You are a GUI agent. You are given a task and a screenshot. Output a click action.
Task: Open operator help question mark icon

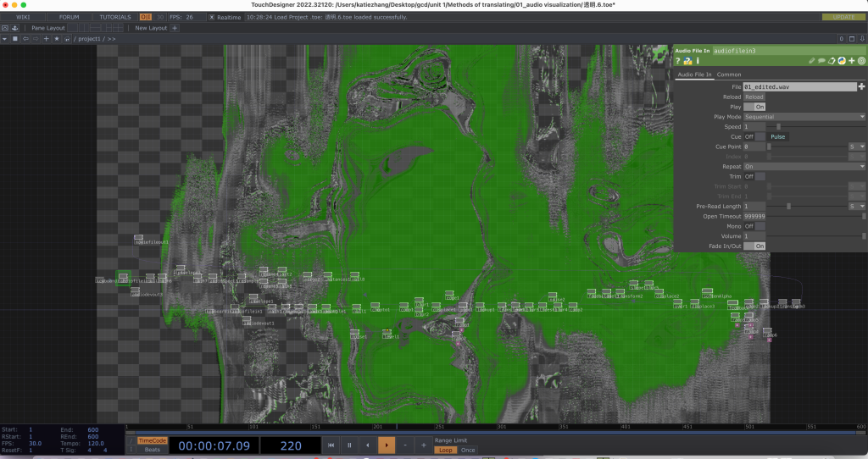click(x=678, y=61)
